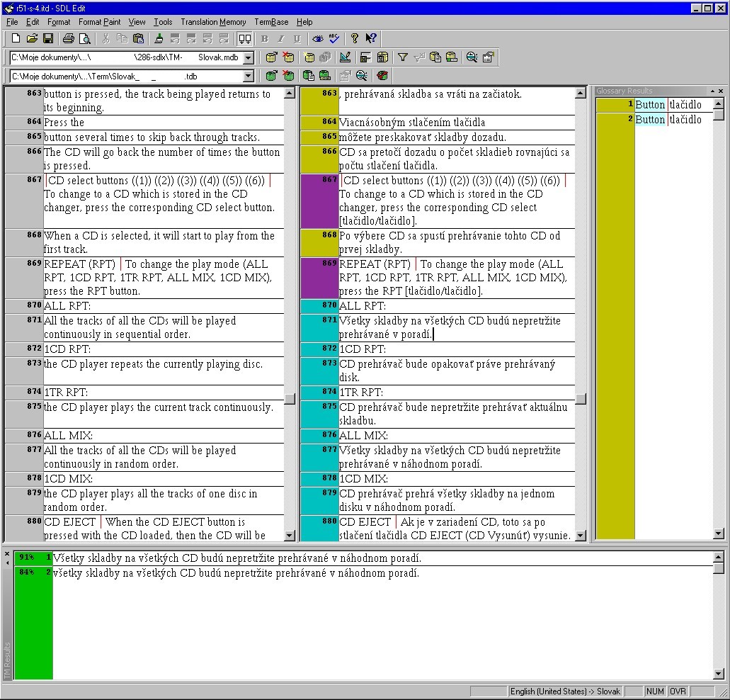Run the ABC spell check icon
This screenshot has width=730, height=700.
[333, 39]
